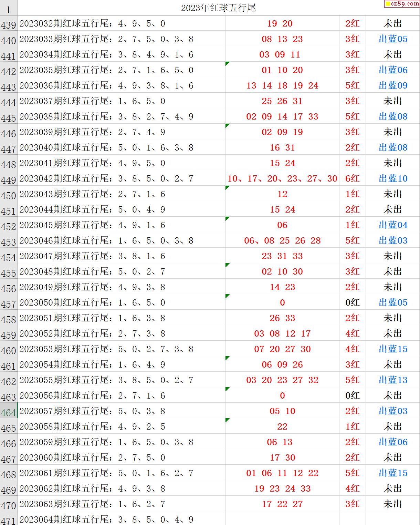Image resolution: width=420 pixels, height=525 pixels.
Task: Click row header 439
Action: (x=9, y=25)
